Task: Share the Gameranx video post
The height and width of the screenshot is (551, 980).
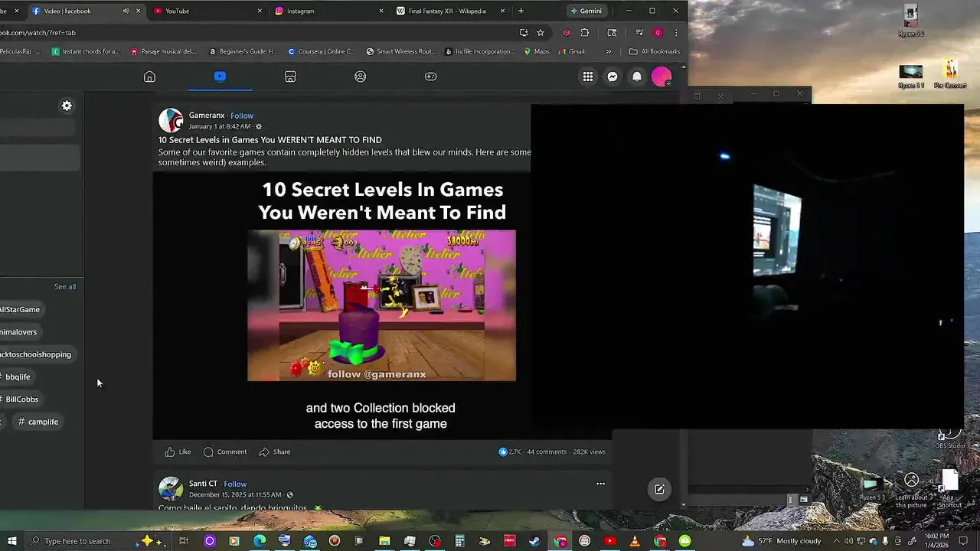Action: pyautogui.click(x=274, y=452)
